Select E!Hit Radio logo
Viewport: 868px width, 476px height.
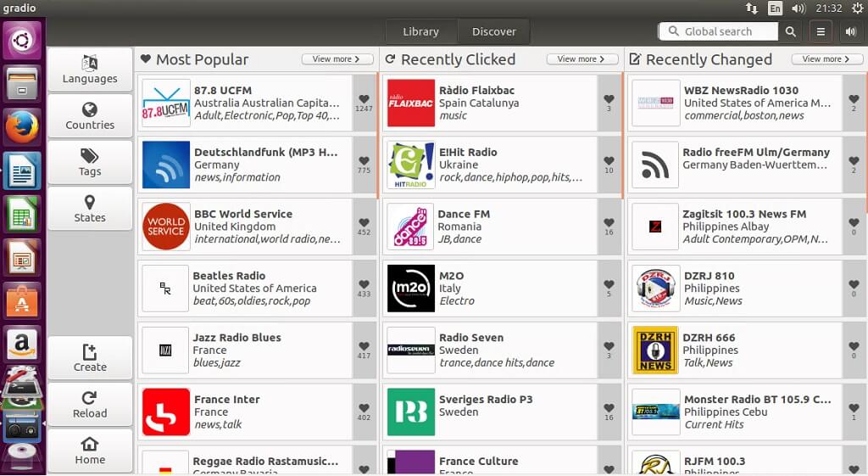[411, 165]
